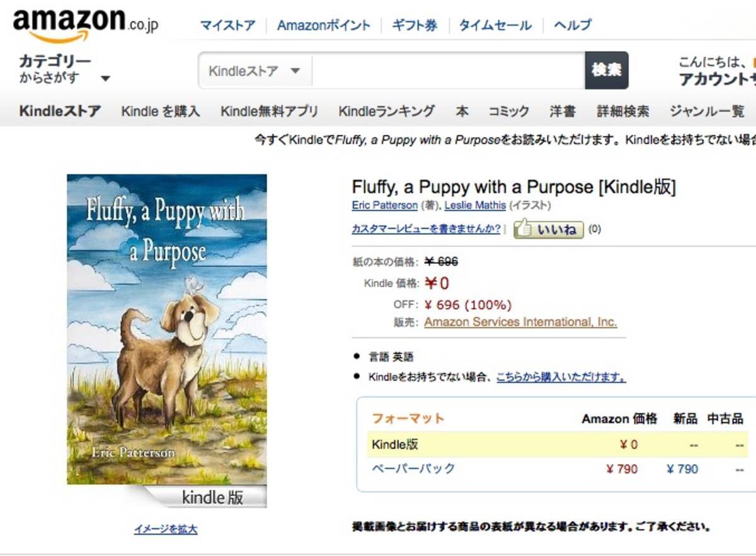
Task: Open illustrator Leslie Mathis link
Action: (x=475, y=205)
